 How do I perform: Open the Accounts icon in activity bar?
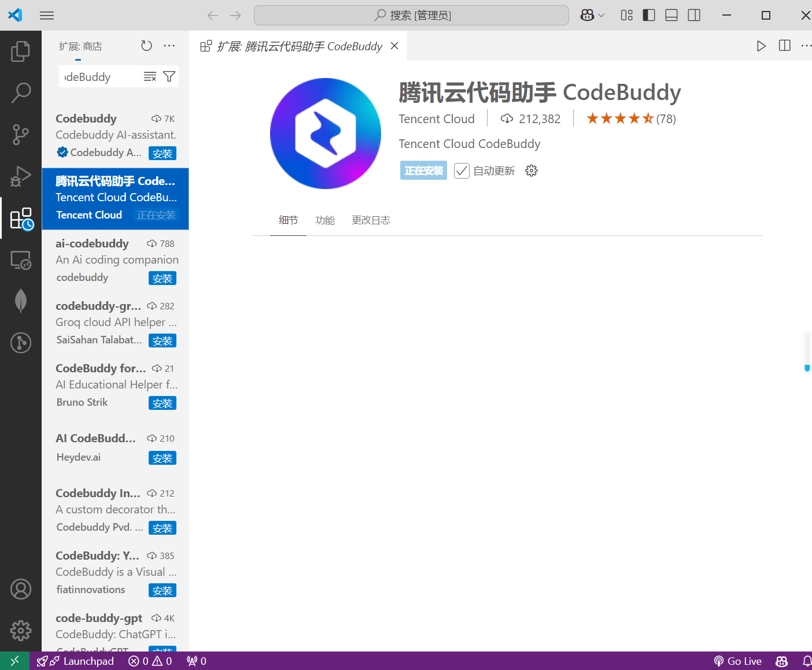(x=21, y=589)
